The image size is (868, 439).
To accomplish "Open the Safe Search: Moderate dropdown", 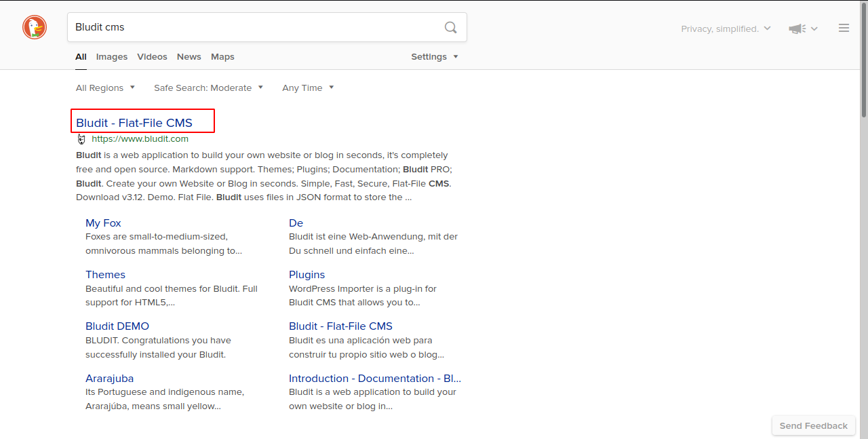I will pyautogui.click(x=208, y=88).
